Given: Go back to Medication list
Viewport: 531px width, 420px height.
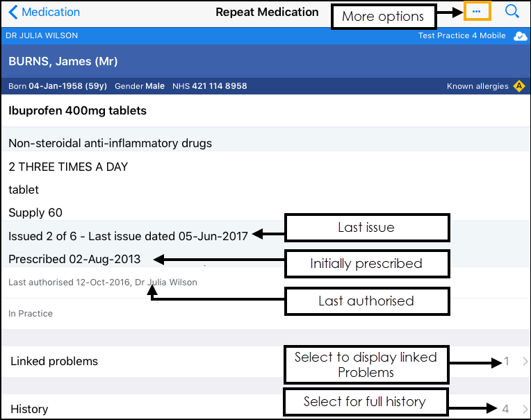Looking at the screenshot, I should coord(51,12).
